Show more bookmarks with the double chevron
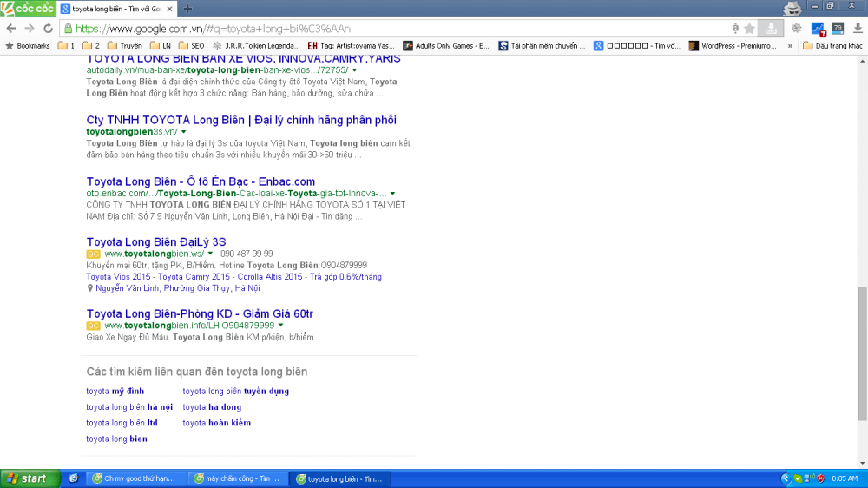Image resolution: width=868 pixels, height=488 pixels. pos(790,46)
